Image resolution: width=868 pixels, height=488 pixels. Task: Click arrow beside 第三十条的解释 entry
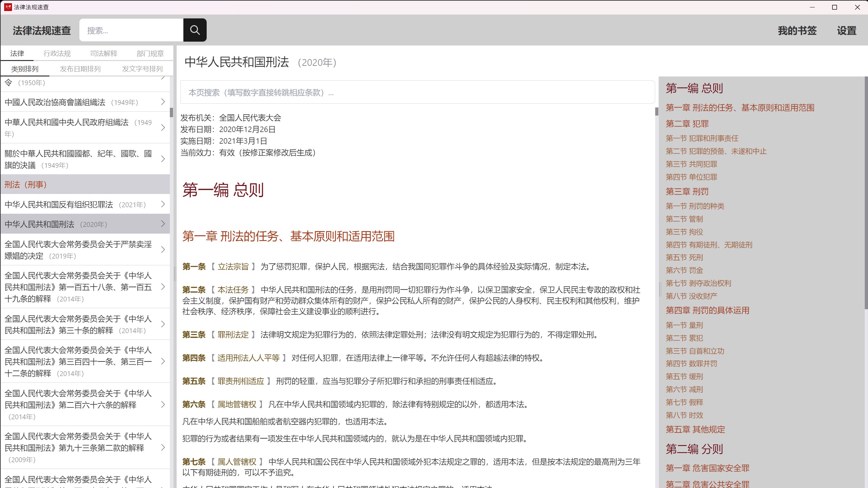(x=163, y=324)
